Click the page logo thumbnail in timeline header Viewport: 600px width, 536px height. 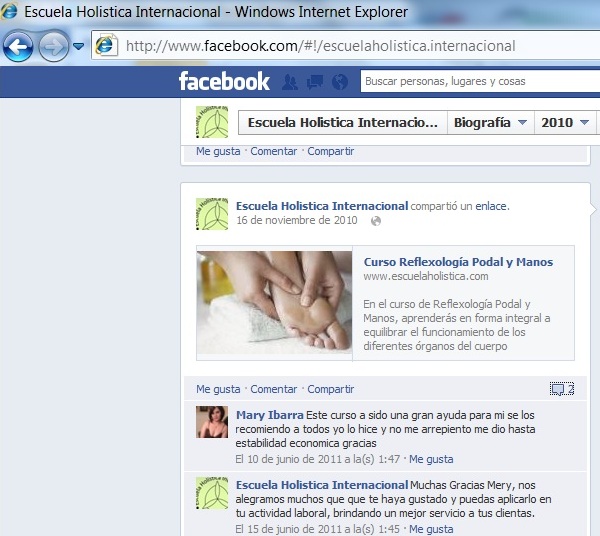[x=212, y=122]
